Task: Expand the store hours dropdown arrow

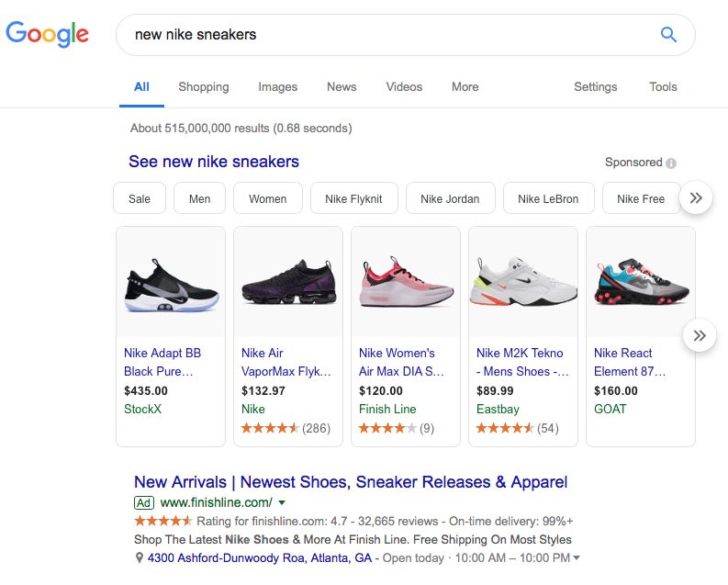Action: pyautogui.click(x=577, y=558)
